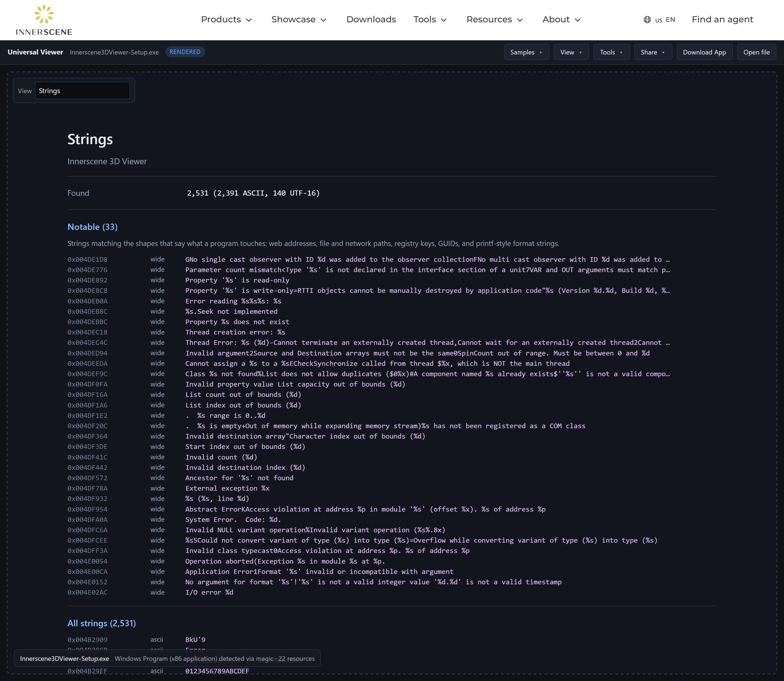
Task: Open the top navigation Tools menu
Action: [x=430, y=19]
